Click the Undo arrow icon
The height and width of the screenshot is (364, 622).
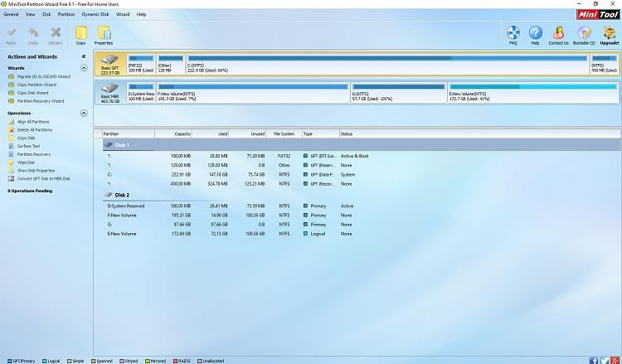33,33
